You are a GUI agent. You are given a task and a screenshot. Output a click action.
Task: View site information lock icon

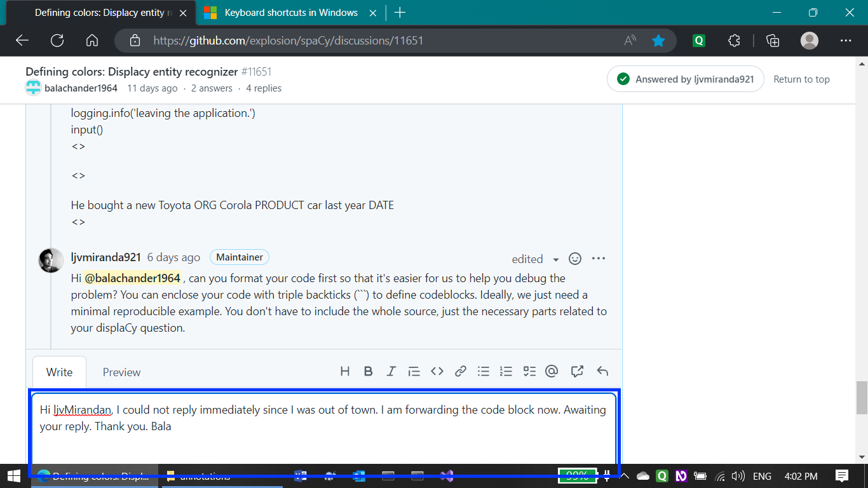(x=135, y=41)
